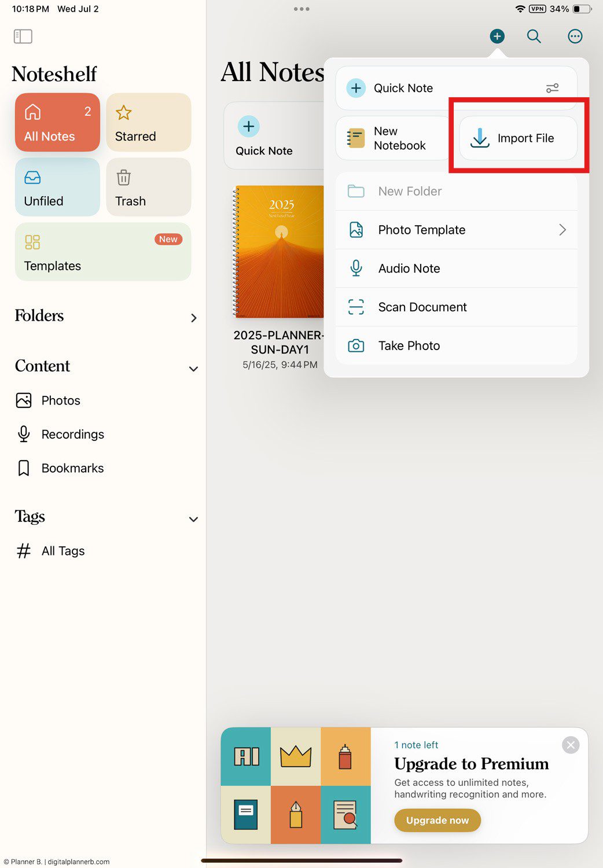Open Templates tile marked New
Viewport: 603px width, 868px height.
click(x=103, y=252)
